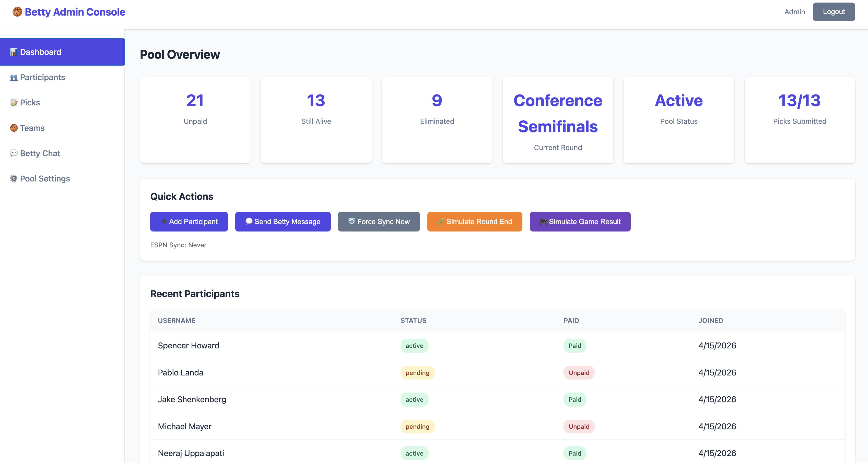Click the Active Pool Status card
This screenshot has height=463, width=868.
coord(679,120)
